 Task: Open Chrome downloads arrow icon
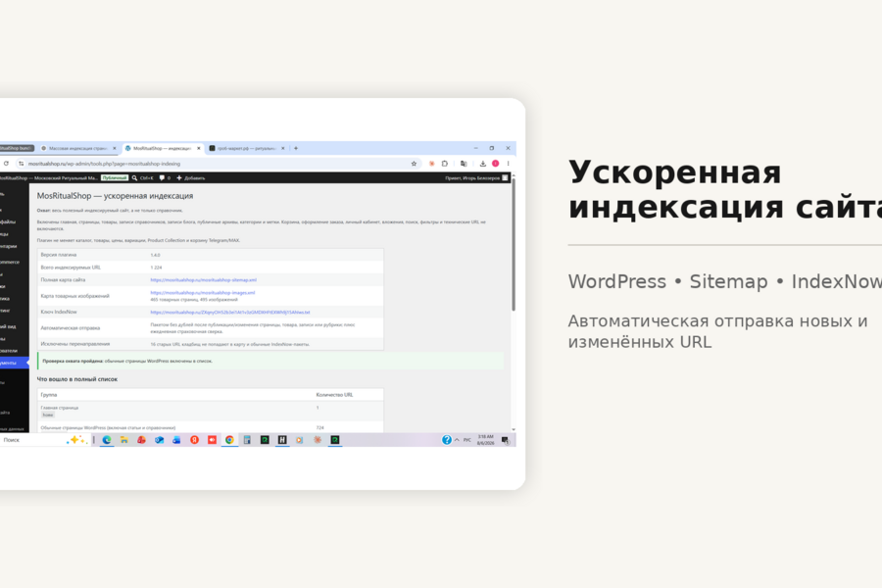click(x=482, y=164)
